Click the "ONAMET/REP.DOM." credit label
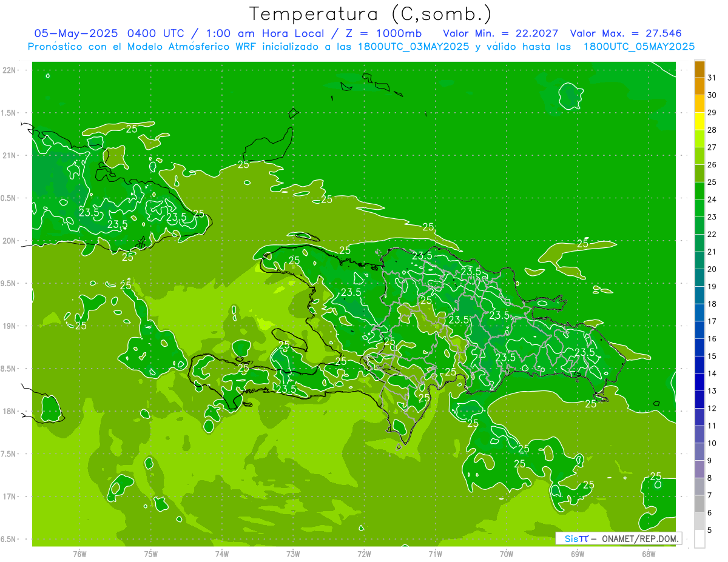 click(x=639, y=539)
